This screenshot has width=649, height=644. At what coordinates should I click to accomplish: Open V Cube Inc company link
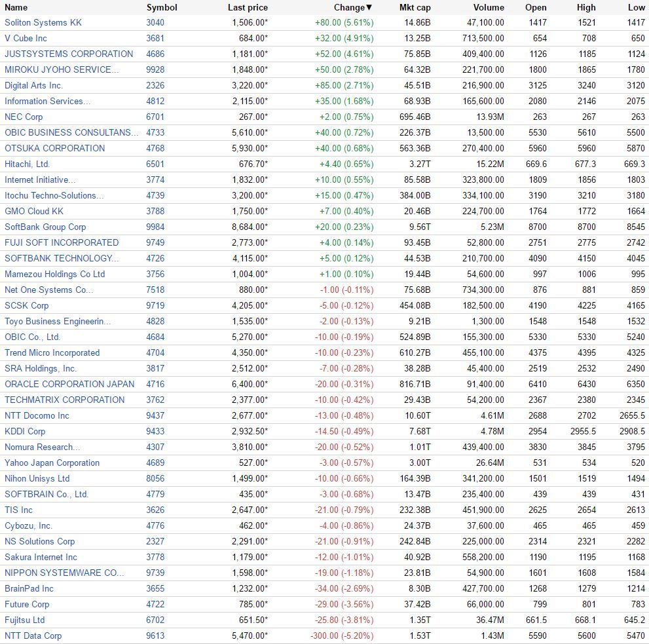tap(26, 38)
